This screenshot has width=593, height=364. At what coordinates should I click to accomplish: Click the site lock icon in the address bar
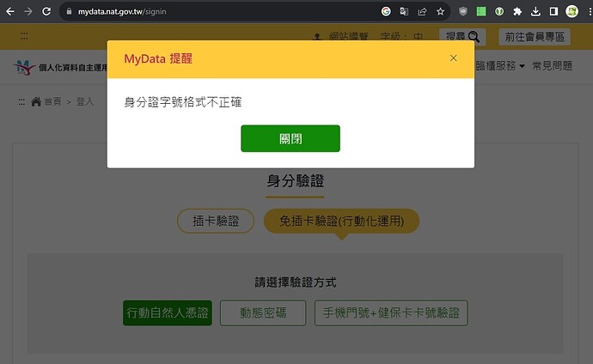68,12
